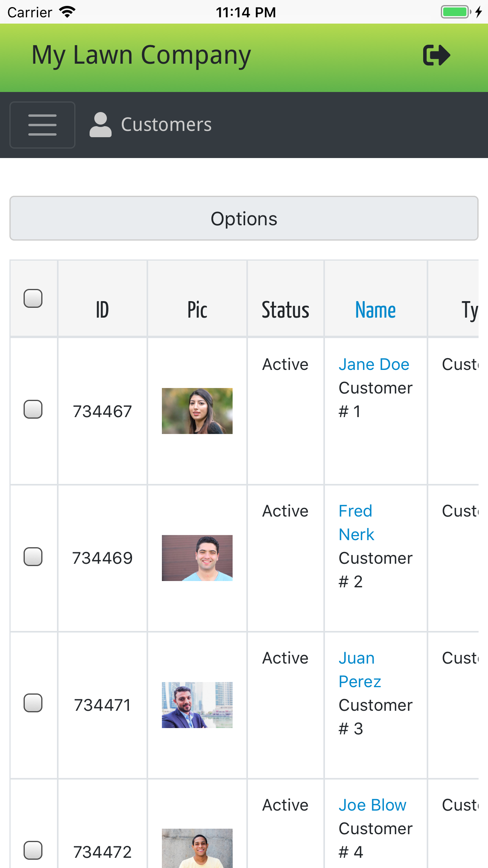Tap the My Lawn Company title
Viewport: 488px width, 868px height.
click(141, 55)
